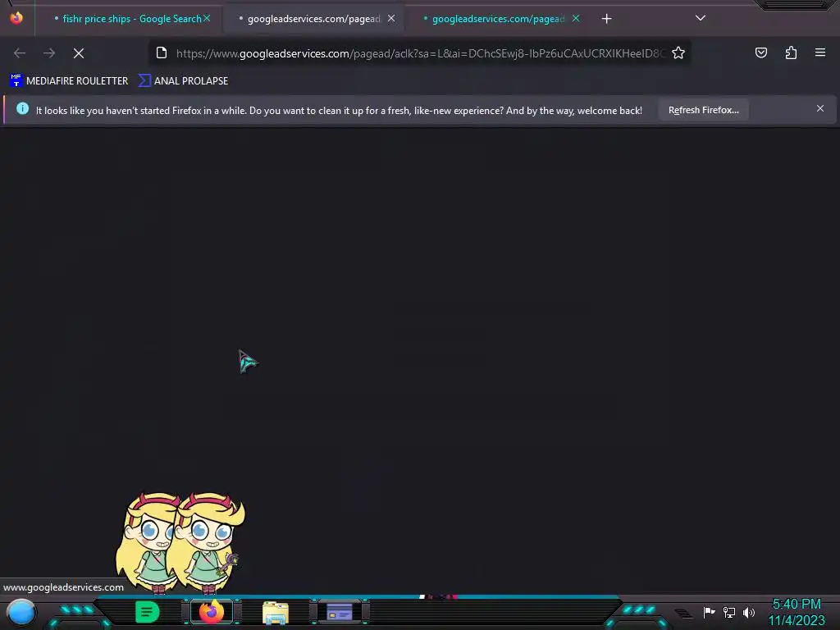Click the info icon in the notification bar

tap(22, 109)
